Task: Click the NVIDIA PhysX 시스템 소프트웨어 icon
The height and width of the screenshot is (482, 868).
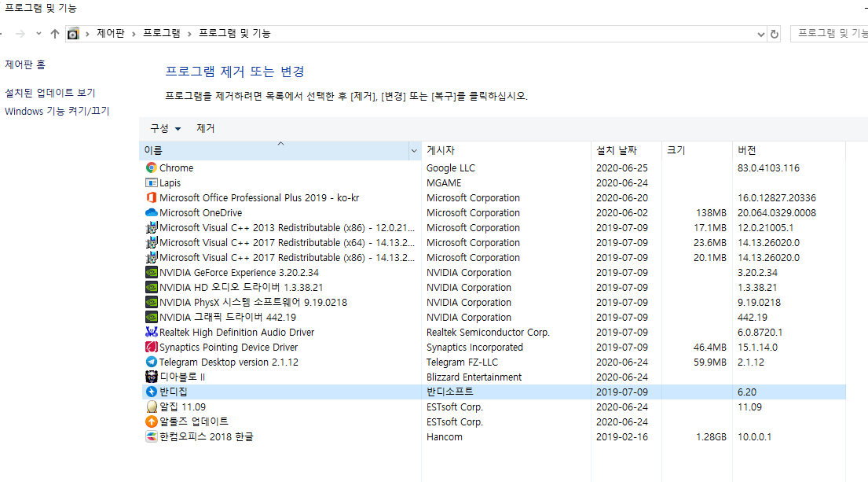Action: coord(151,303)
